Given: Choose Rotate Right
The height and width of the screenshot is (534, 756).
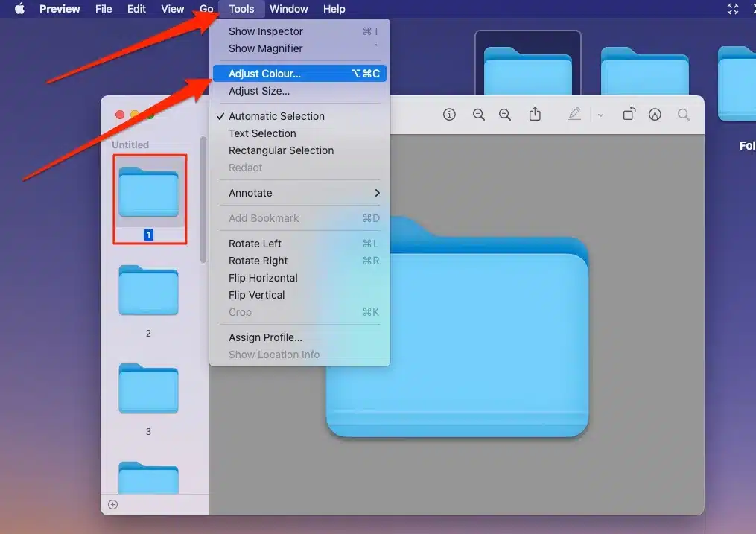Looking at the screenshot, I should point(299,261).
